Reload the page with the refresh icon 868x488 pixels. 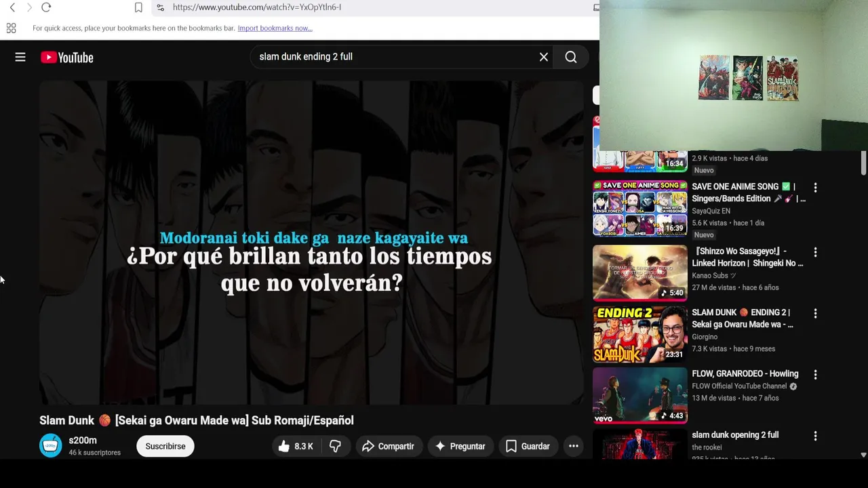46,7
